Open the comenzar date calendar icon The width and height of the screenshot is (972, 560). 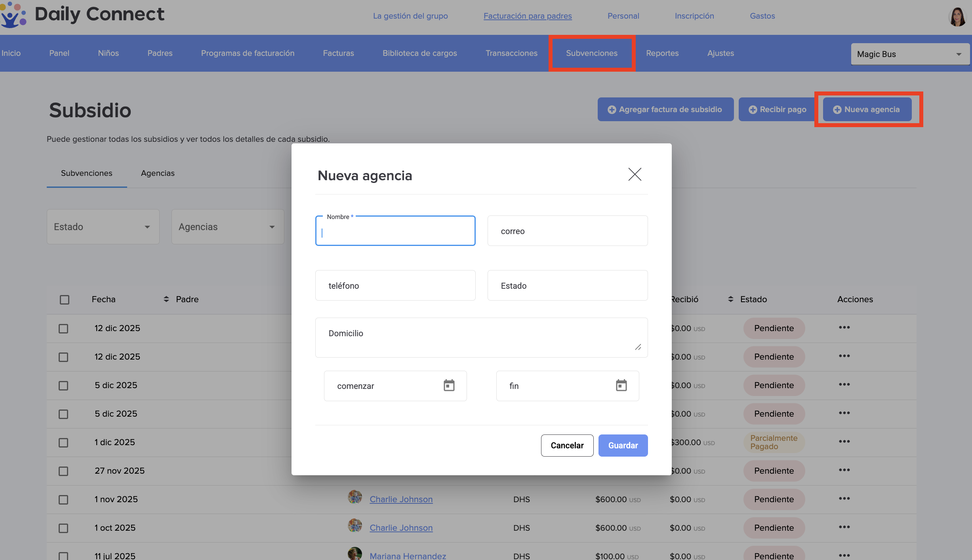point(449,385)
